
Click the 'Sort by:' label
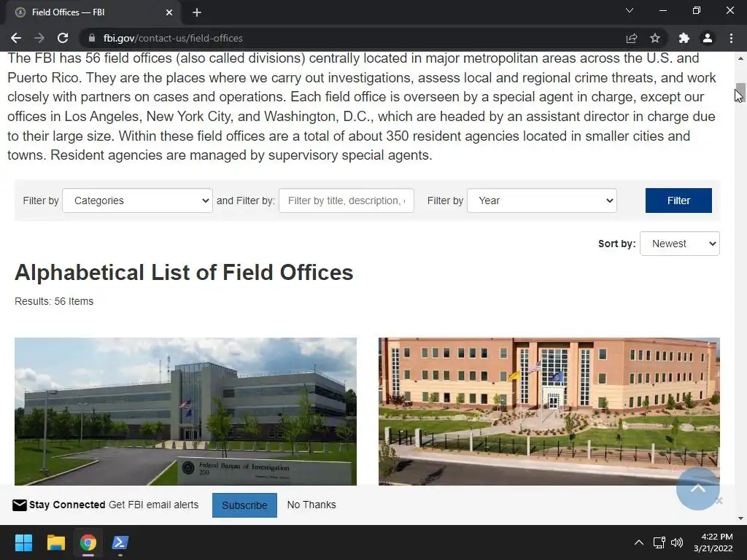(x=617, y=244)
